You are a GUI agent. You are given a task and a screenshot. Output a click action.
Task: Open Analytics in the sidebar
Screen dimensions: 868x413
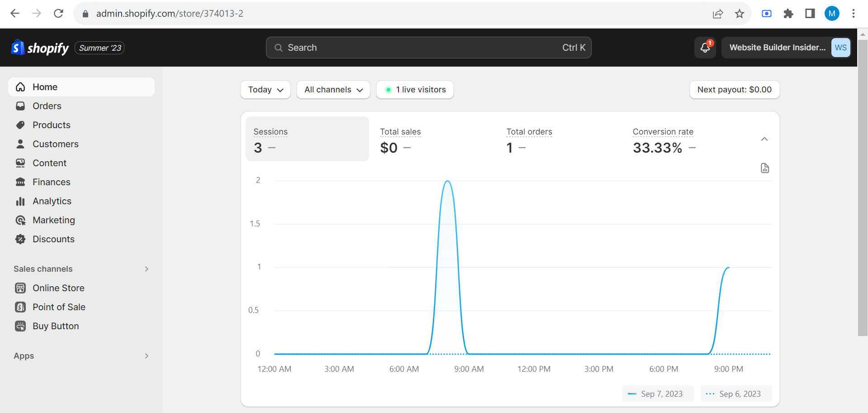[52, 201]
